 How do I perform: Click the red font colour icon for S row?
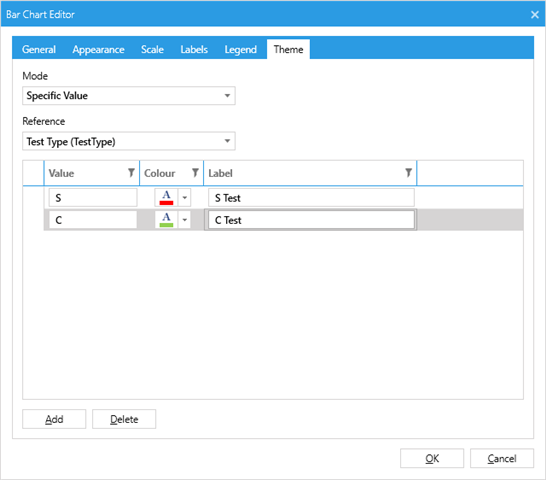[166, 198]
